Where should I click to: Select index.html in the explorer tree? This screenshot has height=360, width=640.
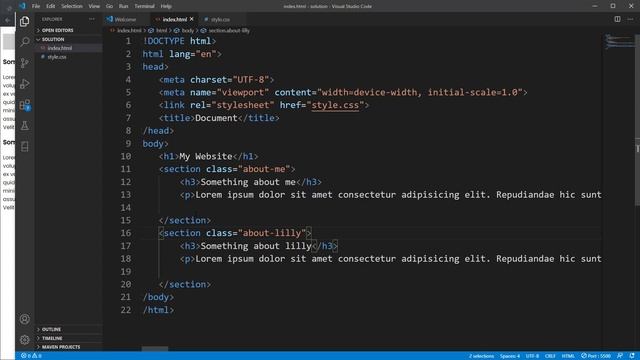(x=60, y=48)
